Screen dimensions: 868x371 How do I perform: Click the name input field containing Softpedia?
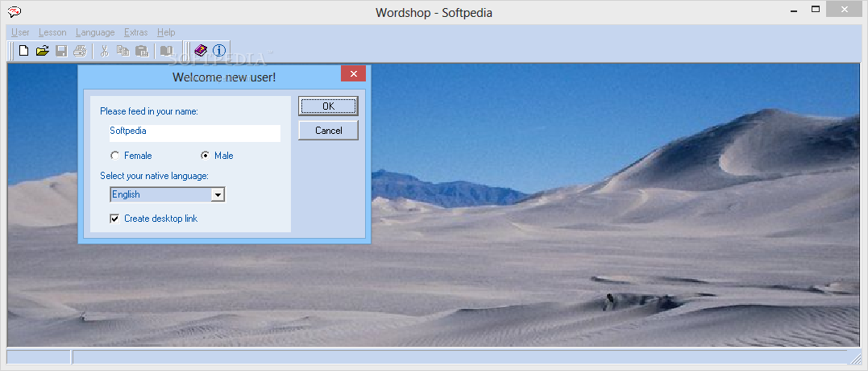(x=195, y=133)
